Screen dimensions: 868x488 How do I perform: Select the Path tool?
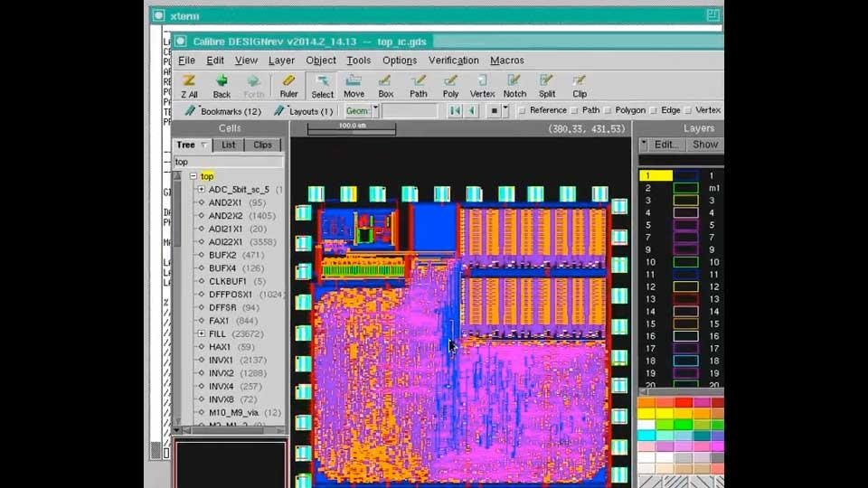click(419, 86)
